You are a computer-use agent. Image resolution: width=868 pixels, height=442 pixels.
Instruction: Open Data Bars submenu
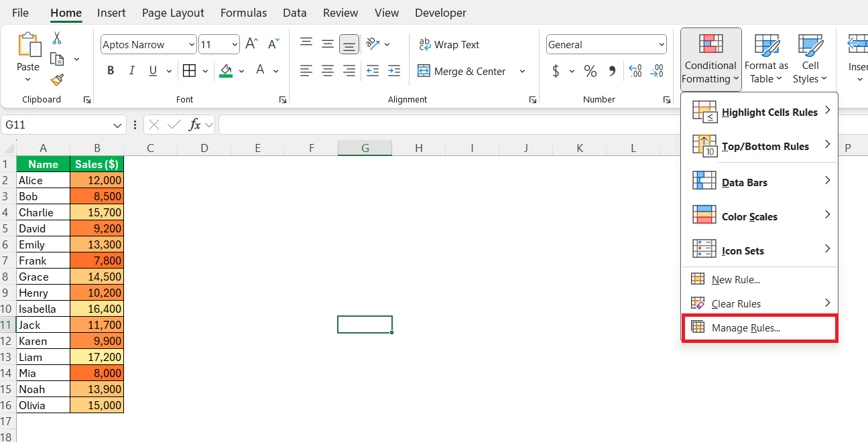pyautogui.click(x=760, y=182)
